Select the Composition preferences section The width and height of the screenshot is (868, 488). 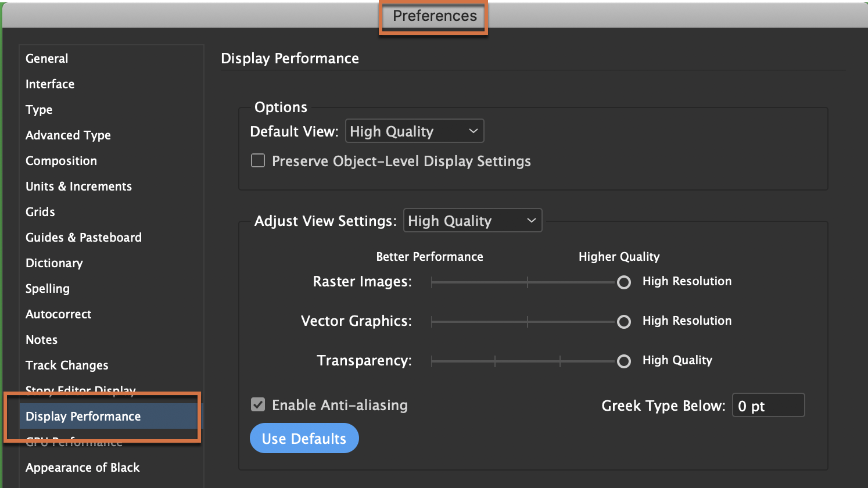[61, 160]
